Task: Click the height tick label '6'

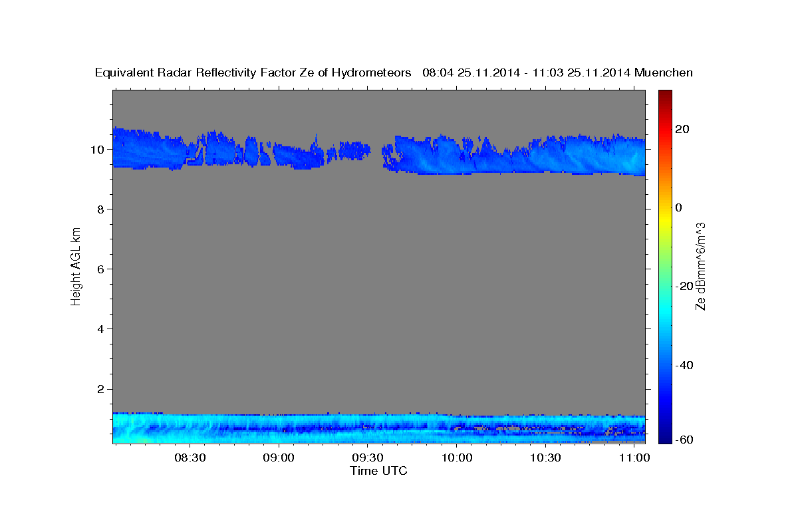Action: tap(101, 269)
